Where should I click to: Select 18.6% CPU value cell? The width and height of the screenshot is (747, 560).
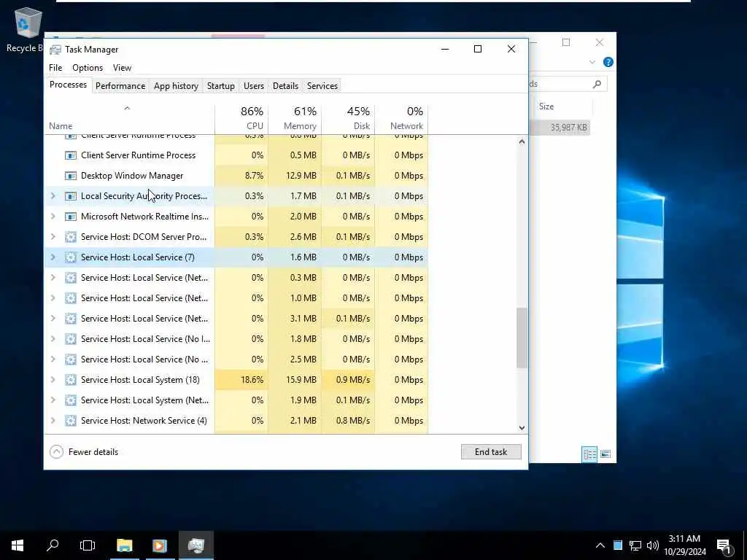point(241,380)
